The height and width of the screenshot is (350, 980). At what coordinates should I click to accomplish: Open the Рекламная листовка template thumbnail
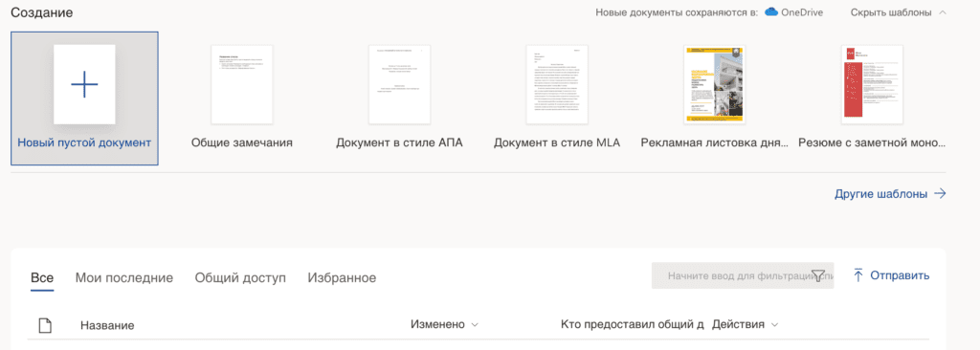pos(714,84)
